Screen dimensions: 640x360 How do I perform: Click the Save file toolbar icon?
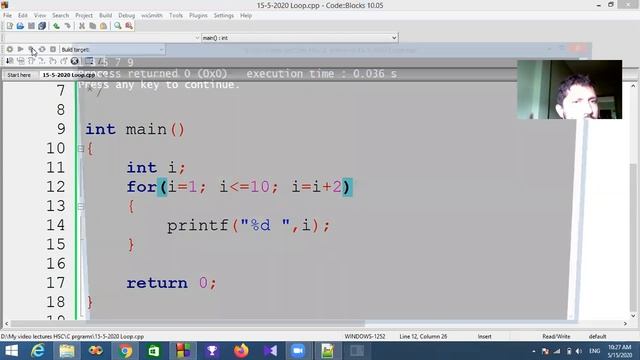coord(31,26)
